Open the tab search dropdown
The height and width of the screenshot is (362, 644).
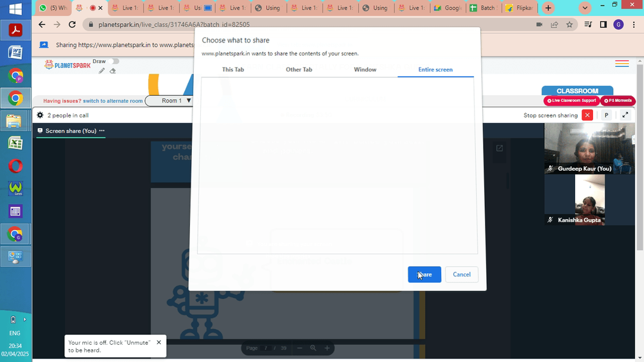[x=585, y=8]
